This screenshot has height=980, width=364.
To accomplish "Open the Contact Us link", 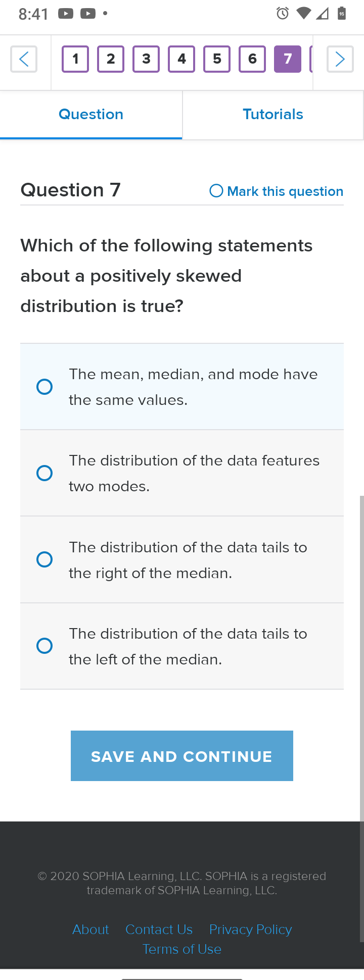I will tap(159, 930).
